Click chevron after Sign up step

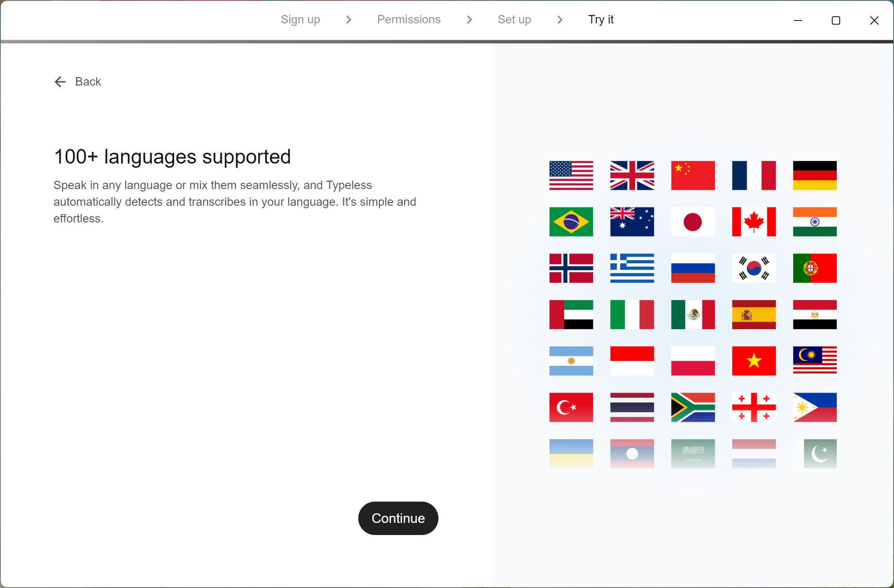(349, 20)
